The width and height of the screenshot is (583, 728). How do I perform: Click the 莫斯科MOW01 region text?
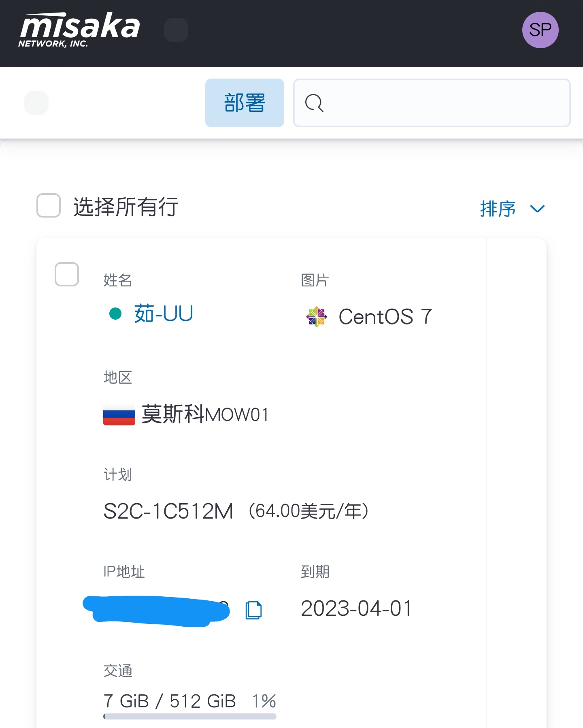click(x=205, y=414)
